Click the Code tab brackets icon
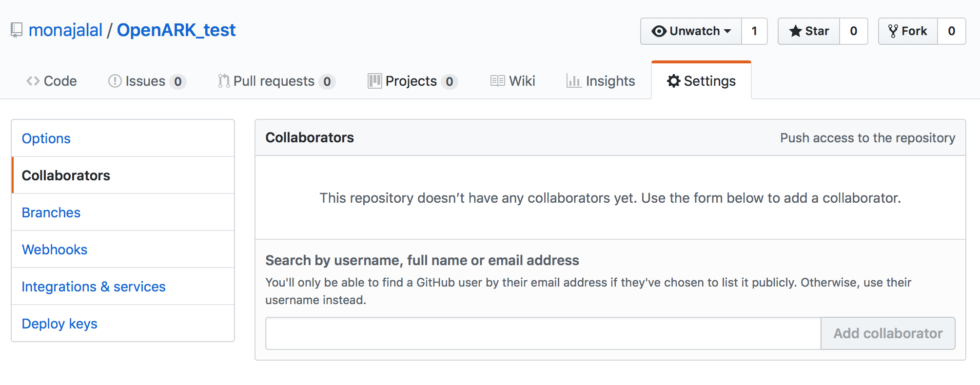The image size is (980, 385). (x=33, y=81)
